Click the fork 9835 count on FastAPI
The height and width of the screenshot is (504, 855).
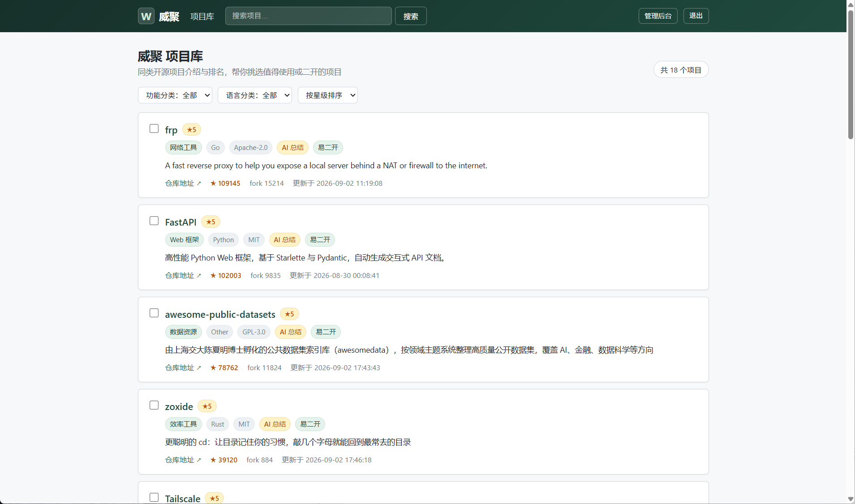click(266, 276)
